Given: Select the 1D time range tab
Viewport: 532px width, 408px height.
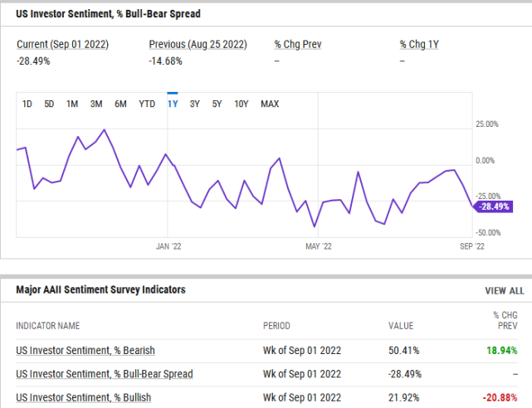Looking at the screenshot, I should pyautogui.click(x=27, y=104).
